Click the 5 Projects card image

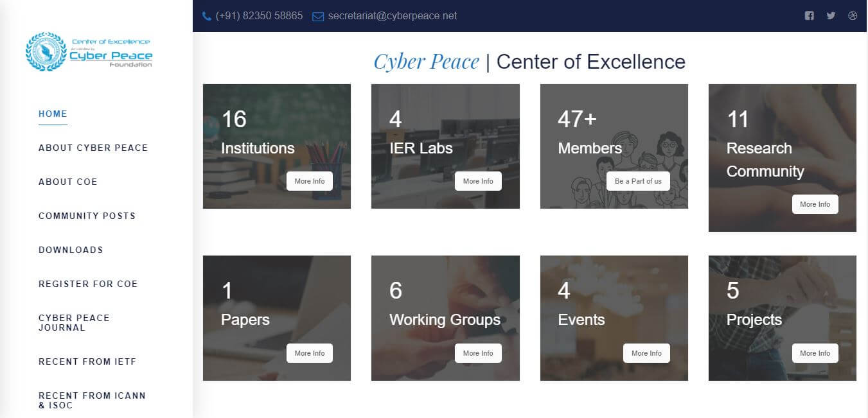783,318
